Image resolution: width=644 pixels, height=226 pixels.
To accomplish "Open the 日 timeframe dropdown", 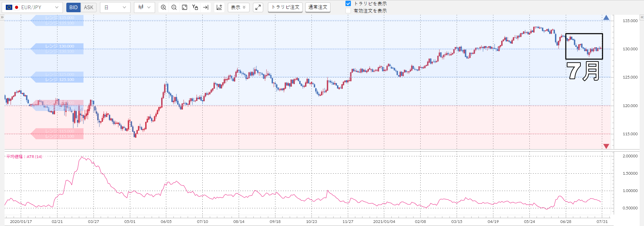I will (x=115, y=7).
